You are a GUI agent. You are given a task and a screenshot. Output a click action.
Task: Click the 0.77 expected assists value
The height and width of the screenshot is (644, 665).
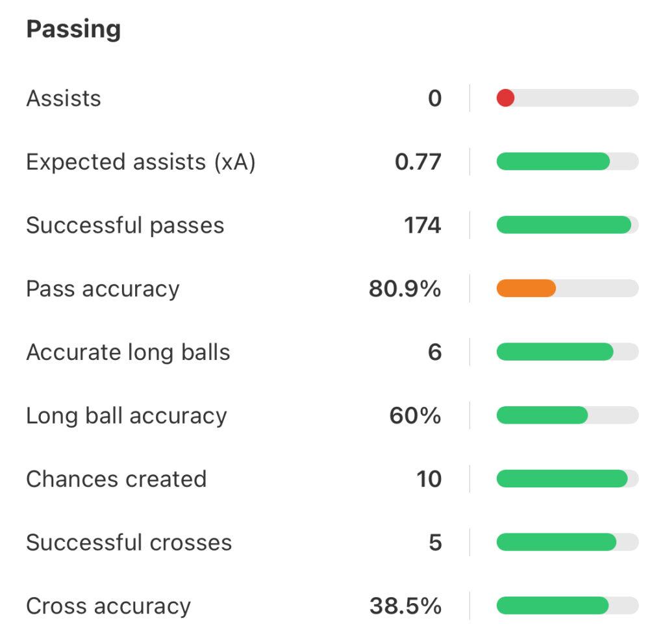click(x=418, y=162)
